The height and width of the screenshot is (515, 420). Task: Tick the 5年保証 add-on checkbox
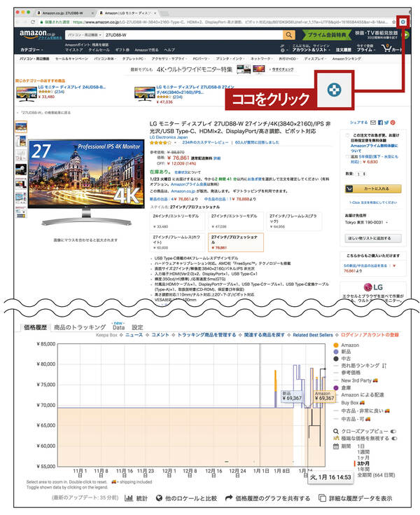(347, 157)
